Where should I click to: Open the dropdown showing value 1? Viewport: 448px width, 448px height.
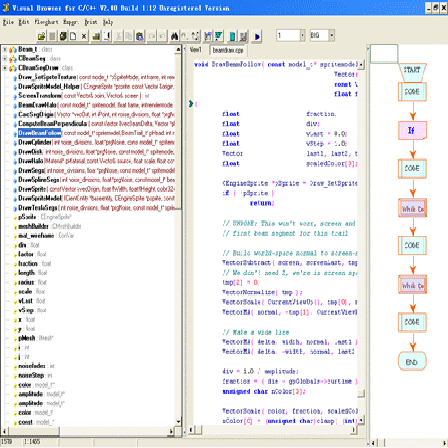click(303, 35)
